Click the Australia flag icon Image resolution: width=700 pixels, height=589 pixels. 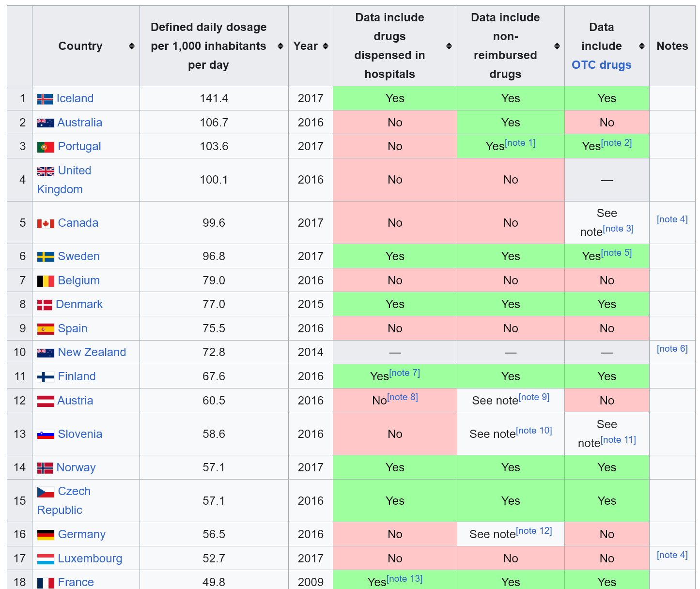click(x=46, y=123)
